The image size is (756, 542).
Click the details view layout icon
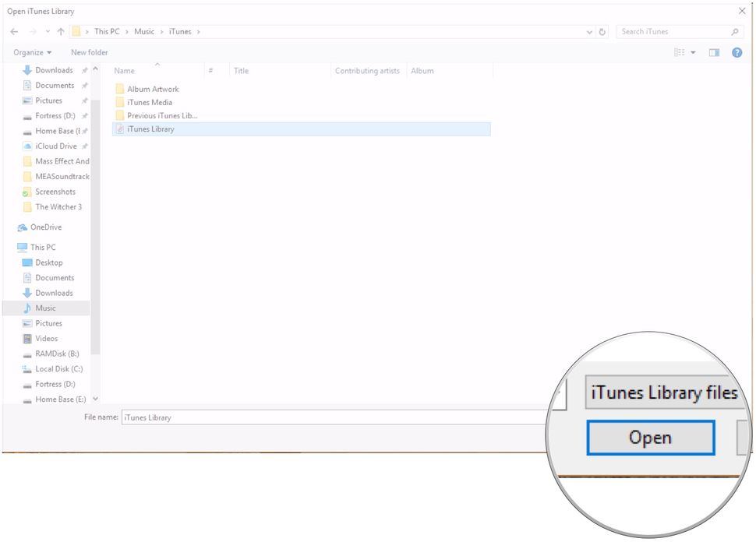[678, 52]
